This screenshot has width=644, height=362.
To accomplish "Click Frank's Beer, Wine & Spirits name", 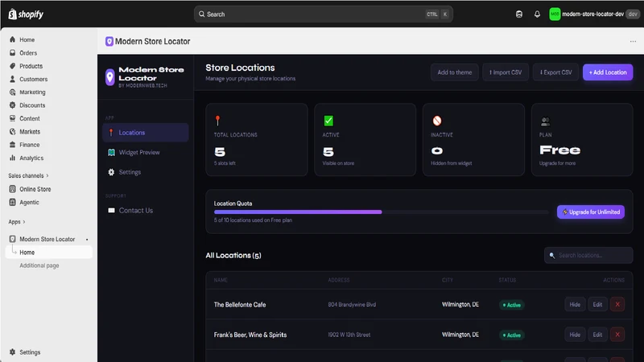I will 250,335.
